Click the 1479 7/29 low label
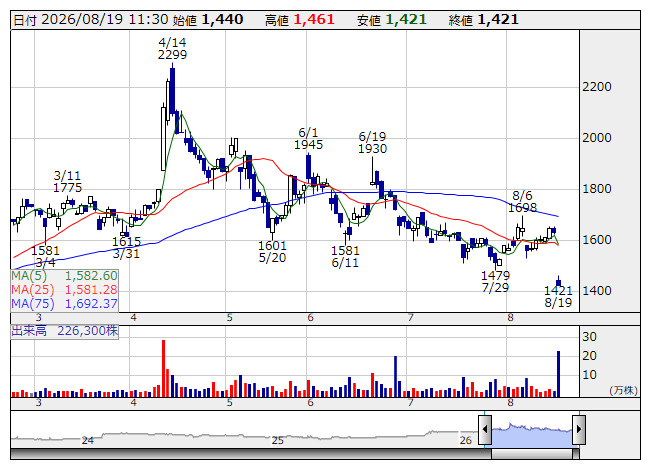This screenshot has width=653, height=470. pyautogui.click(x=496, y=281)
